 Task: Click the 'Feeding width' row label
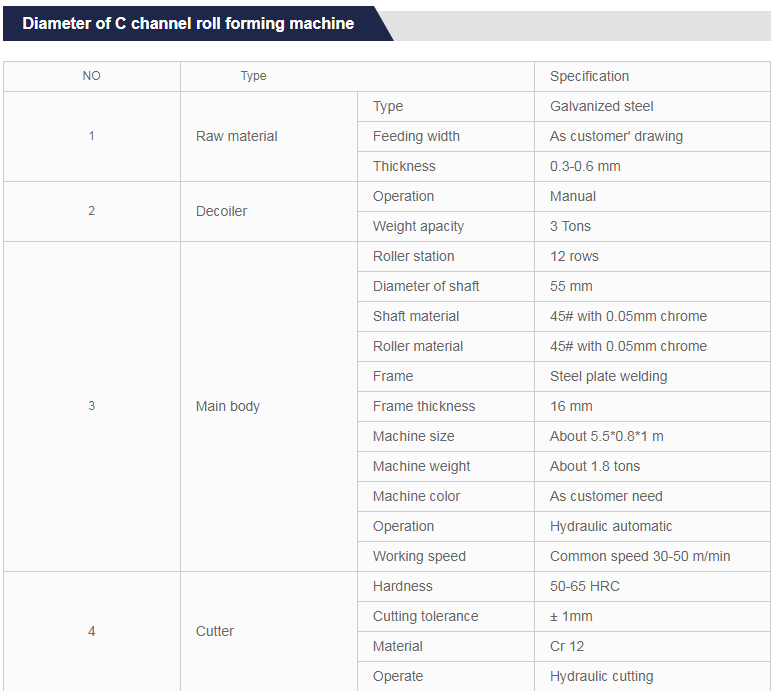tap(416, 137)
